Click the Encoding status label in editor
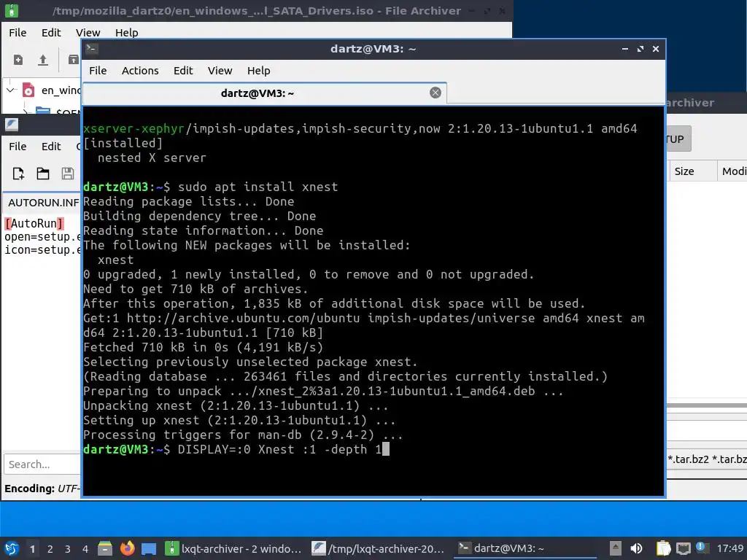 pos(42,488)
